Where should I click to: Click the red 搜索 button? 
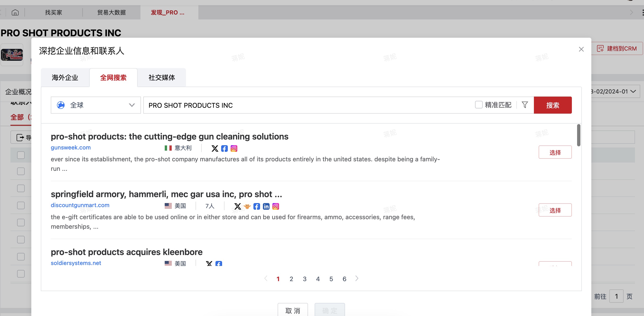[x=552, y=105]
